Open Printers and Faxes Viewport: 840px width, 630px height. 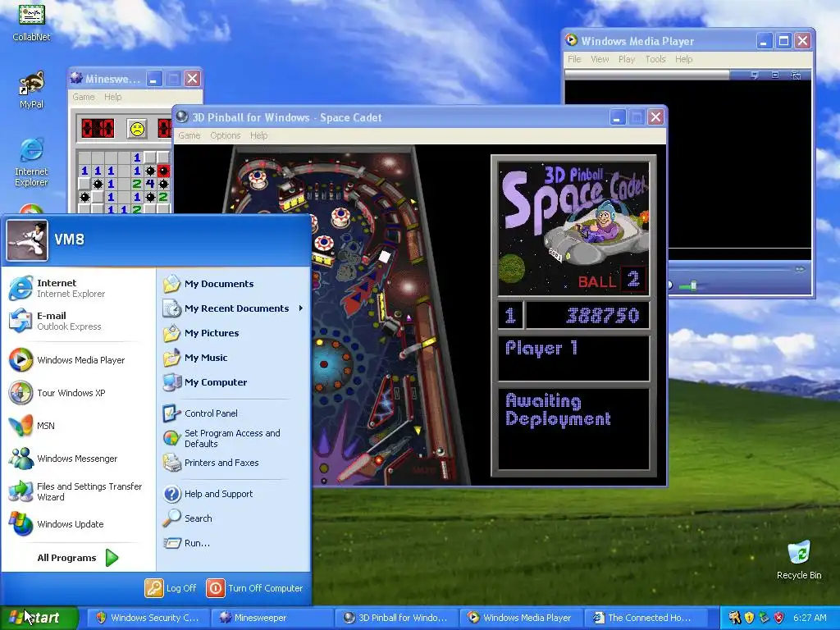(x=234, y=463)
